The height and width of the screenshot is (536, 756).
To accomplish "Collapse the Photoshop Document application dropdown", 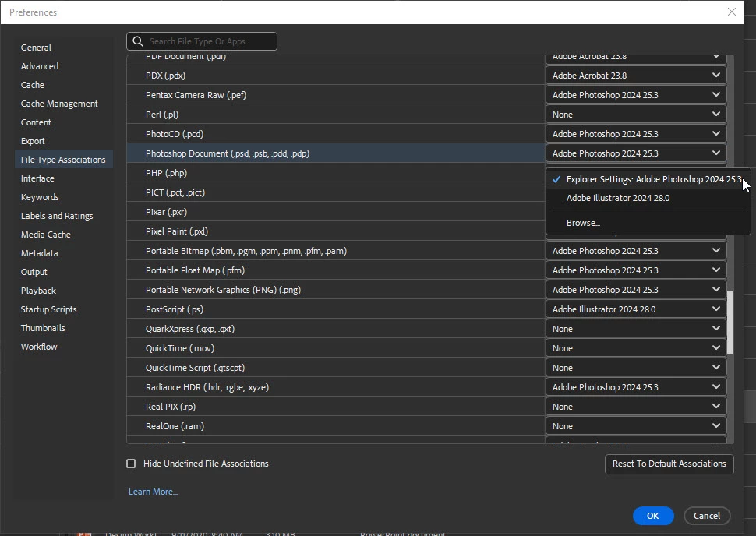I will tap(636, 153).
